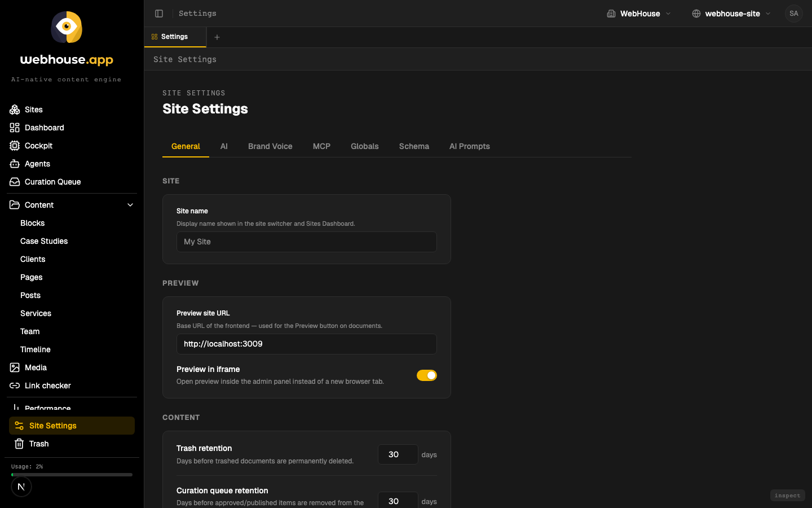The width and height of the screenshot is (812, 508).
Task: Switch to the Brand Voice tab
Action: coord(270,146)
